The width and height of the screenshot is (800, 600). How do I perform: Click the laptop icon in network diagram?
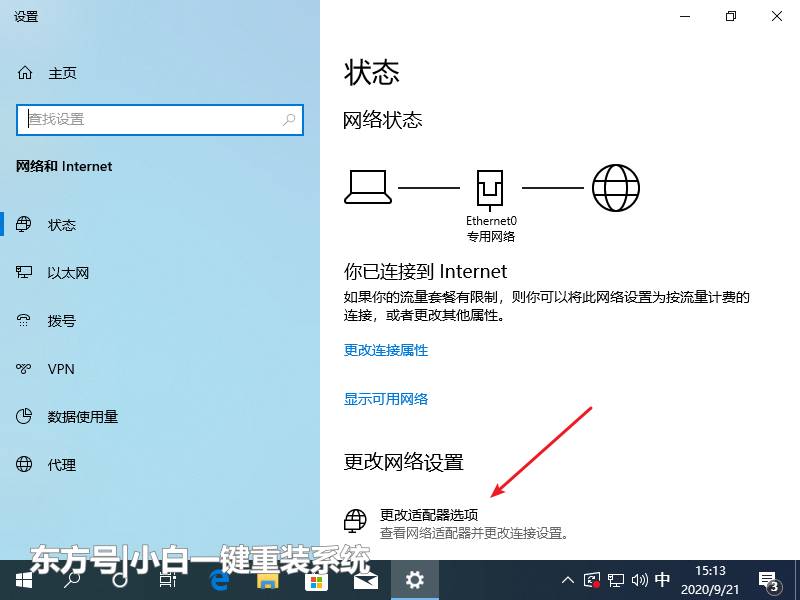(368, 187)
